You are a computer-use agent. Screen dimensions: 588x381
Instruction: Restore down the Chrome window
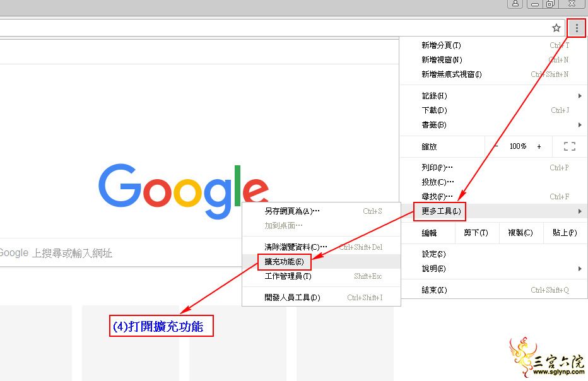[550, 3]
